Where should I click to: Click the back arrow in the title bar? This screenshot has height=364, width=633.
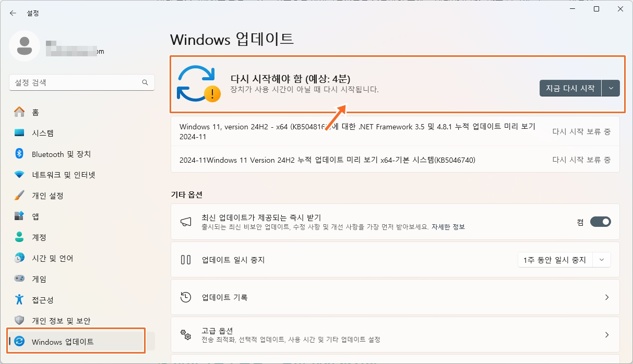pos(13,13)
